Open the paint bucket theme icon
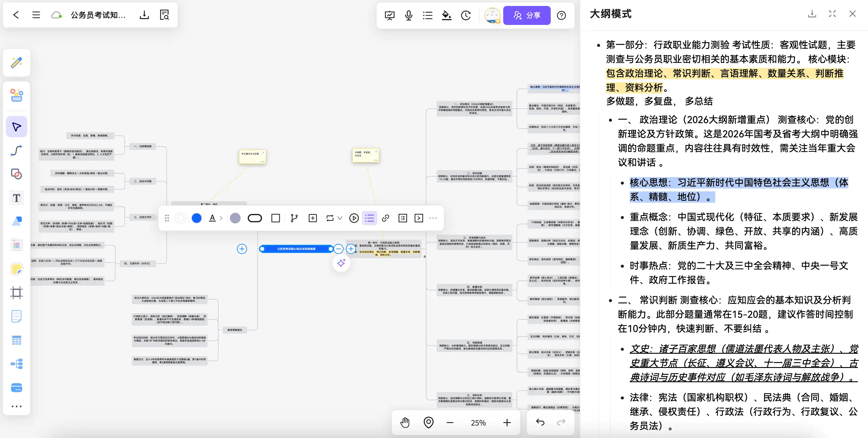The height and width of the screenshot is (438, 868). 446,15
